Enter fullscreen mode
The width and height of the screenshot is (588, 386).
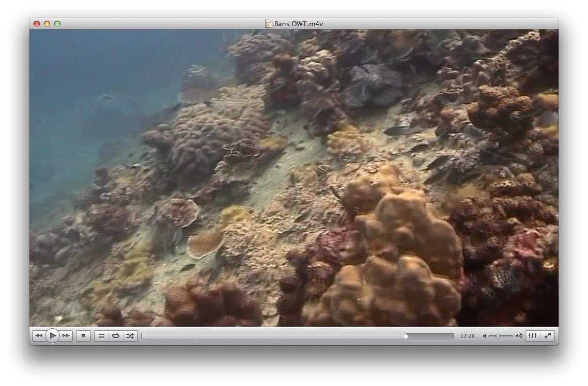coord(548,336)
